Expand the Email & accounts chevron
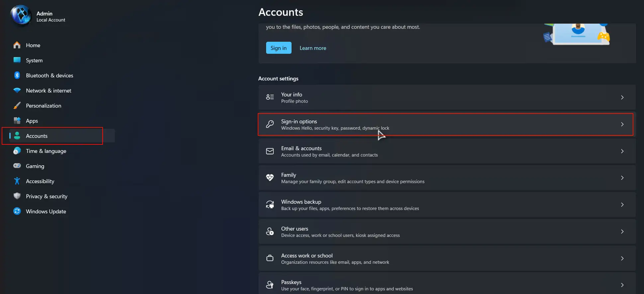644x294 pixels. pyautogui.click(x=622, y=151)
